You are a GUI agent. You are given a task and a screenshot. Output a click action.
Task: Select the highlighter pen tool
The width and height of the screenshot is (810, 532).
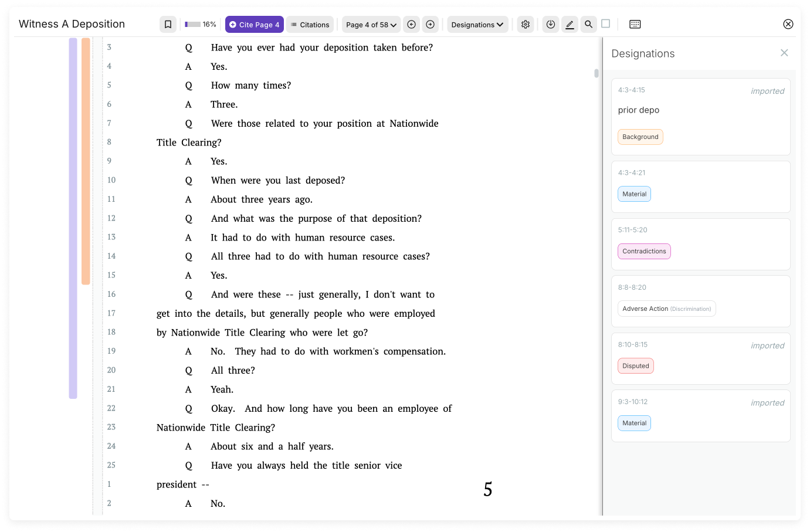click(x=569, y=24)
